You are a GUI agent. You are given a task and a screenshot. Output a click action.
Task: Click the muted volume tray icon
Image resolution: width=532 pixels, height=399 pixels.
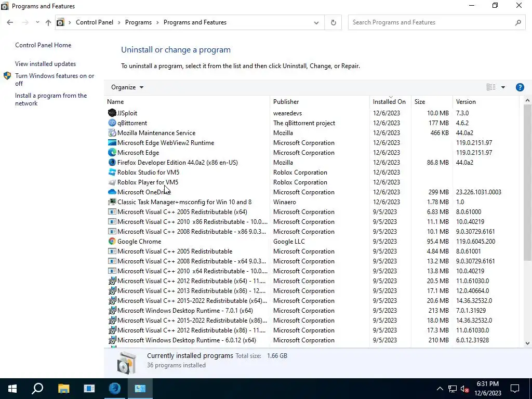pyautogui.click(x=465, y=389)
